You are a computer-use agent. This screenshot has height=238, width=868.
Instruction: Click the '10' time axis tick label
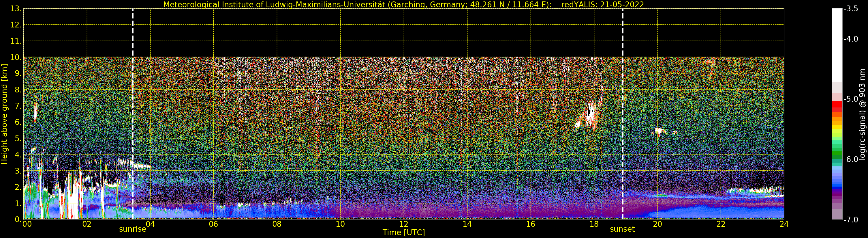click(340, 224)
